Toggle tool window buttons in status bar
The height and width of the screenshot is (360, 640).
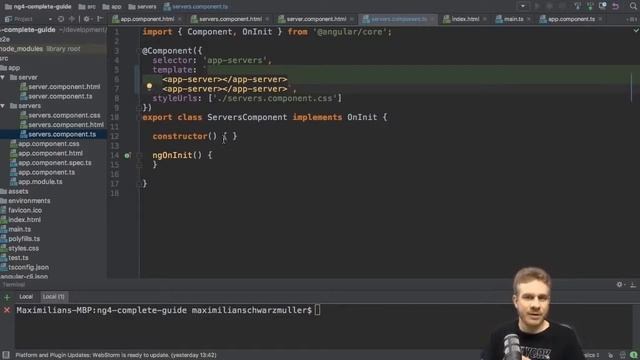[x=6, y=355]
